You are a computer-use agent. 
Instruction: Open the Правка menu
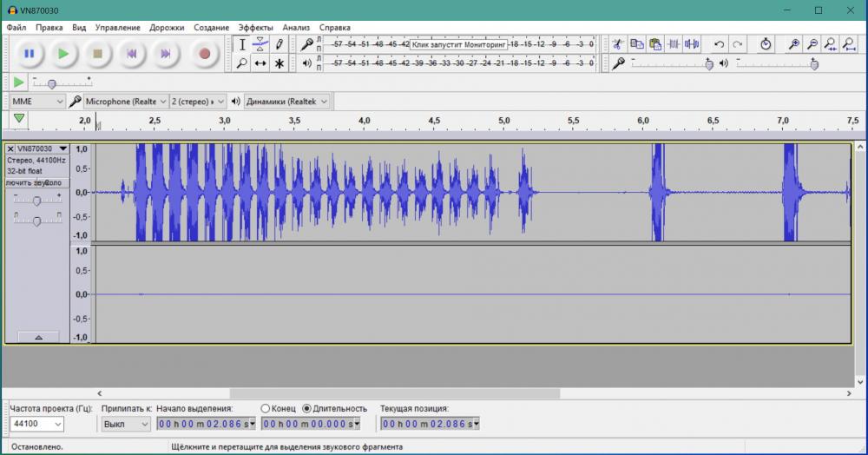(49, 27)
